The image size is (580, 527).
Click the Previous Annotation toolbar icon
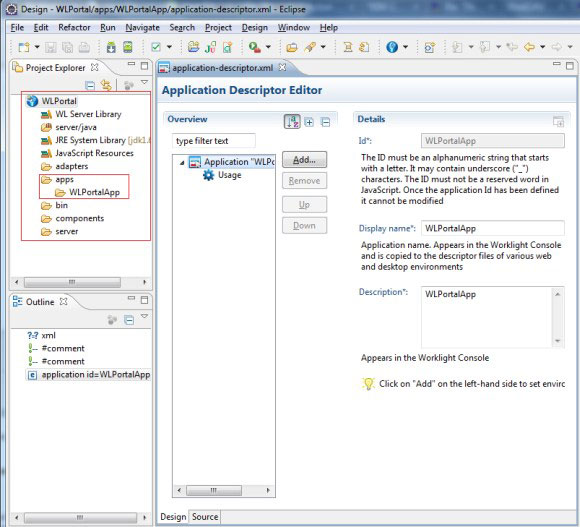click(364, 47)
